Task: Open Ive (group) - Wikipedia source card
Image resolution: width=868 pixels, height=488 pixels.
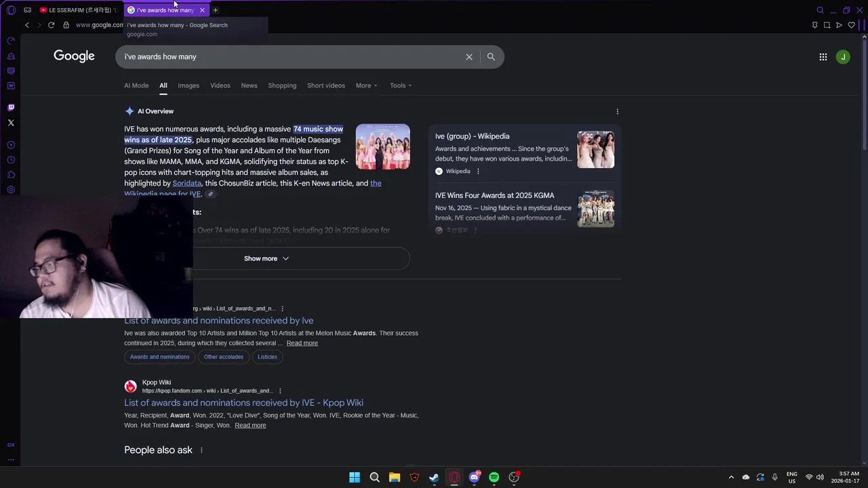Action: tap(525, 153)
